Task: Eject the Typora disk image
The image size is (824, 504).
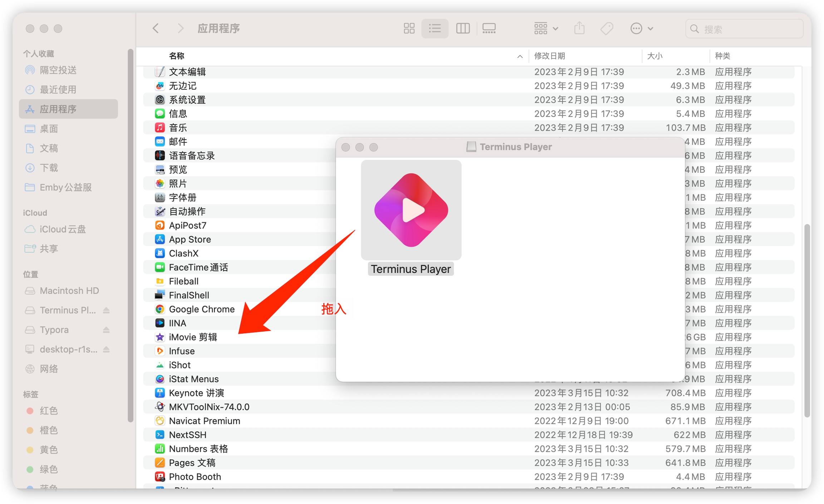Action: pyautogui.click(x=106, y=330)
